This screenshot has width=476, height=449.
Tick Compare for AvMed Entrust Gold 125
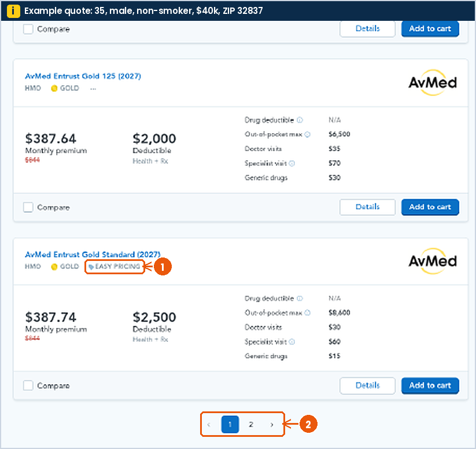click(28, 208)
